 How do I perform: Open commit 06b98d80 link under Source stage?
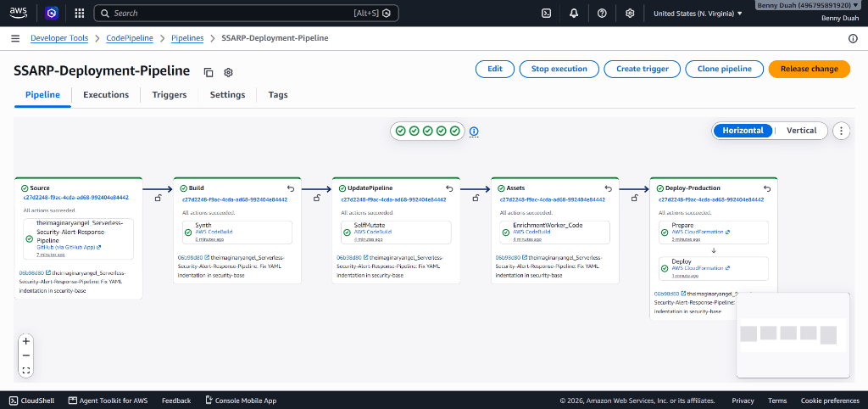tap(35, 273)
